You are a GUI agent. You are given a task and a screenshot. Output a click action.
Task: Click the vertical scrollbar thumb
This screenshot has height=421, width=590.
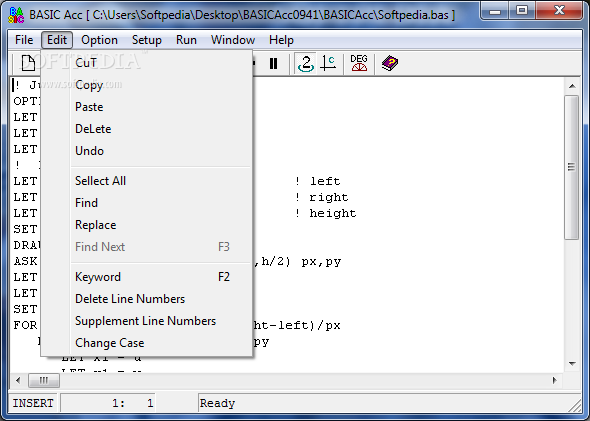tap(572, 167)
